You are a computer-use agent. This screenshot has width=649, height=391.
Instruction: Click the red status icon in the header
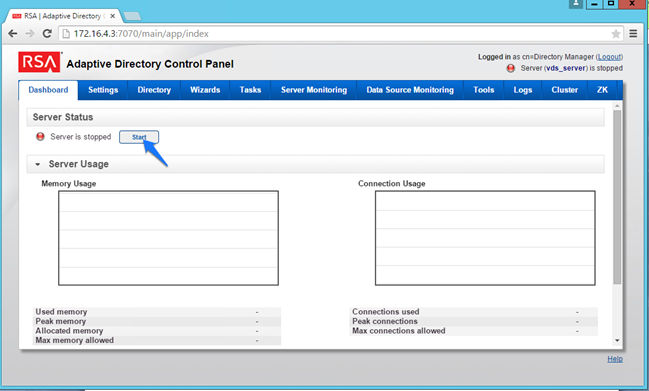click(511, 68)
